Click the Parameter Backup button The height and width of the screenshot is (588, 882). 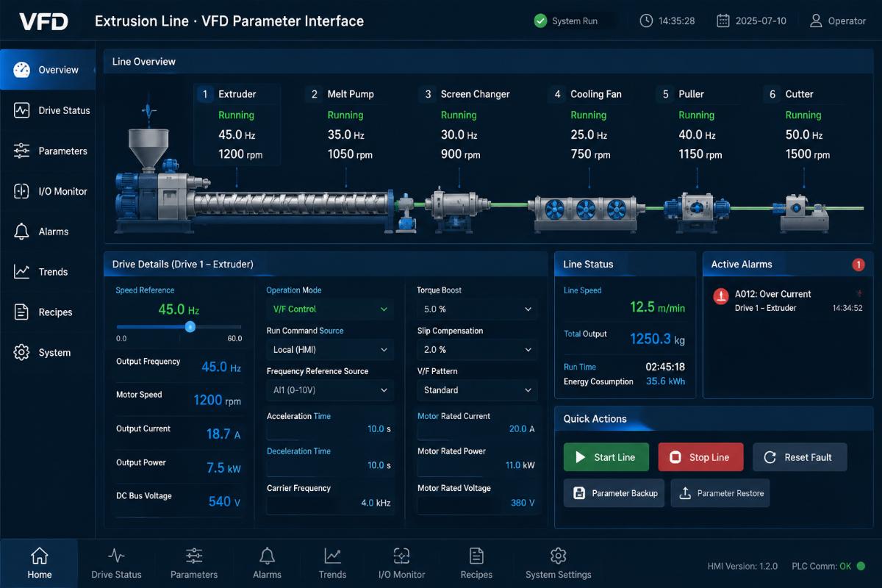[x=614, y=493]
